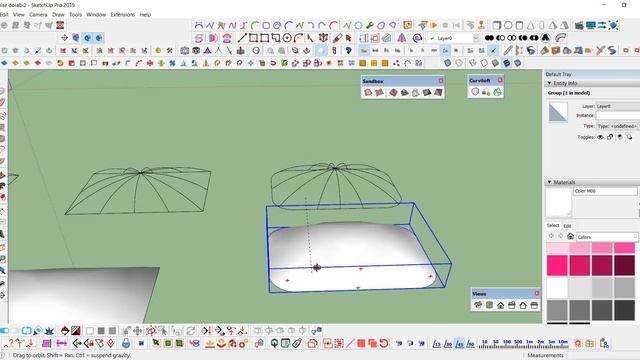Open the Help menu
The height and width of the screenshot is (360, 640).
[x=145, y=14]
